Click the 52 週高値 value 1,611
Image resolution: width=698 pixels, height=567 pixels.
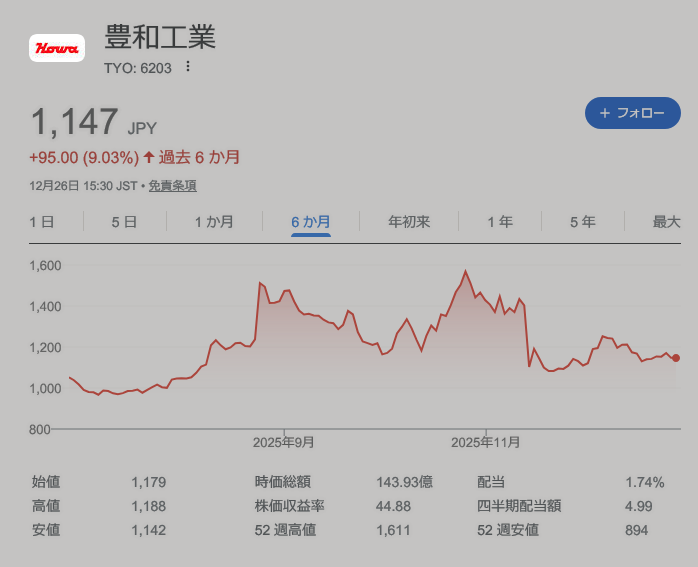pyautogui.click(x=393, y=530)
